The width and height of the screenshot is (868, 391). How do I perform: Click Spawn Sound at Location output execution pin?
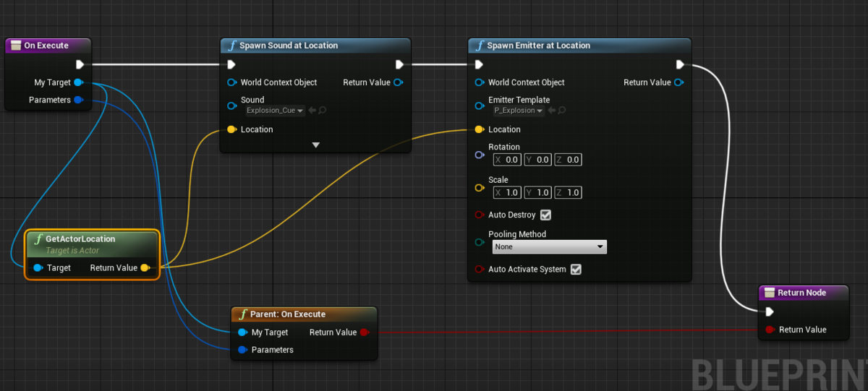[399, 64]
